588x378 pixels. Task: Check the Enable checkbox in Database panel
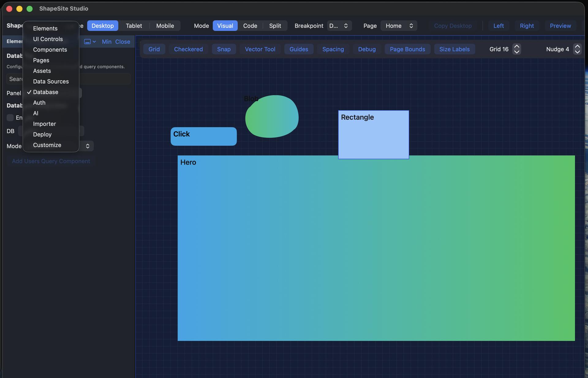pos(10,118)
